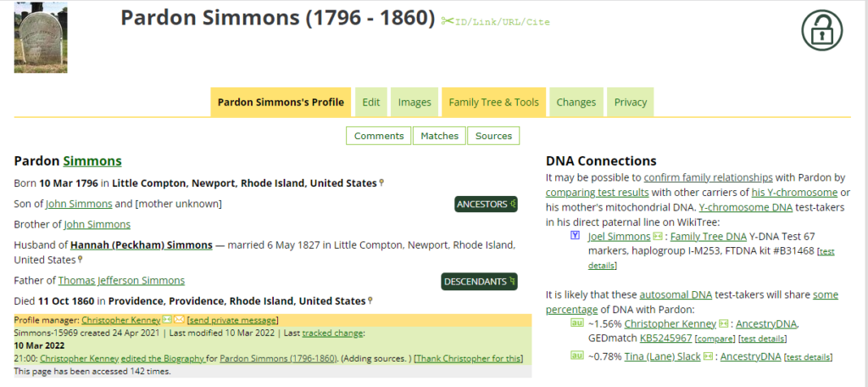
Task: Click envelope icon next to profile manager
Action: click(x=179, y=319)
